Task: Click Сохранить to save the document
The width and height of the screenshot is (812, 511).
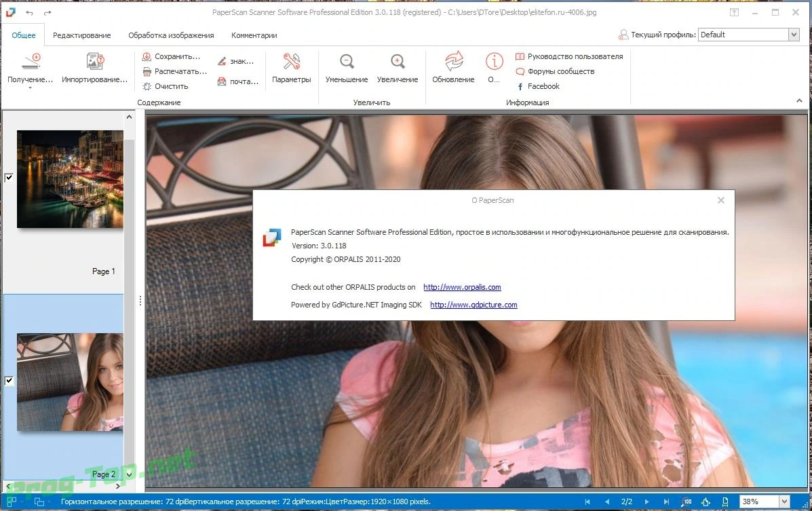Action: click(172, 56)
